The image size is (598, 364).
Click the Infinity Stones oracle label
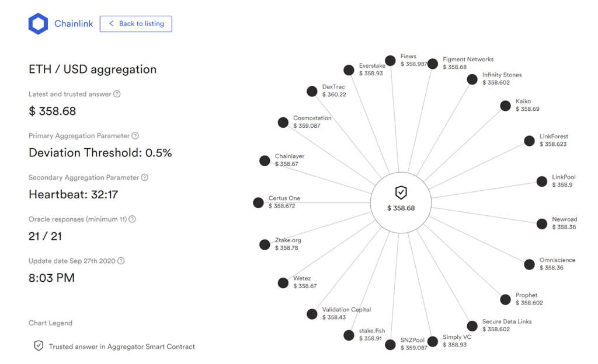click(502, 75)
